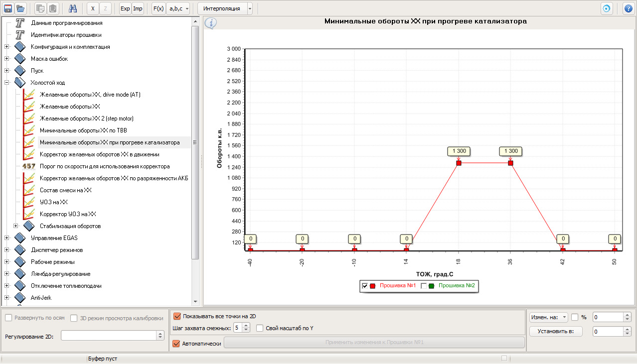
Task: Enable Свой масштаб по Y checkbox
Action: [260, 328]
